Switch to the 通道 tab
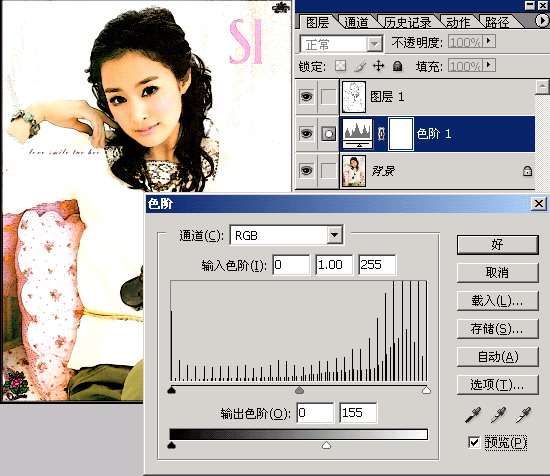The width and height of the screenshot is (550, 476). 356,22
